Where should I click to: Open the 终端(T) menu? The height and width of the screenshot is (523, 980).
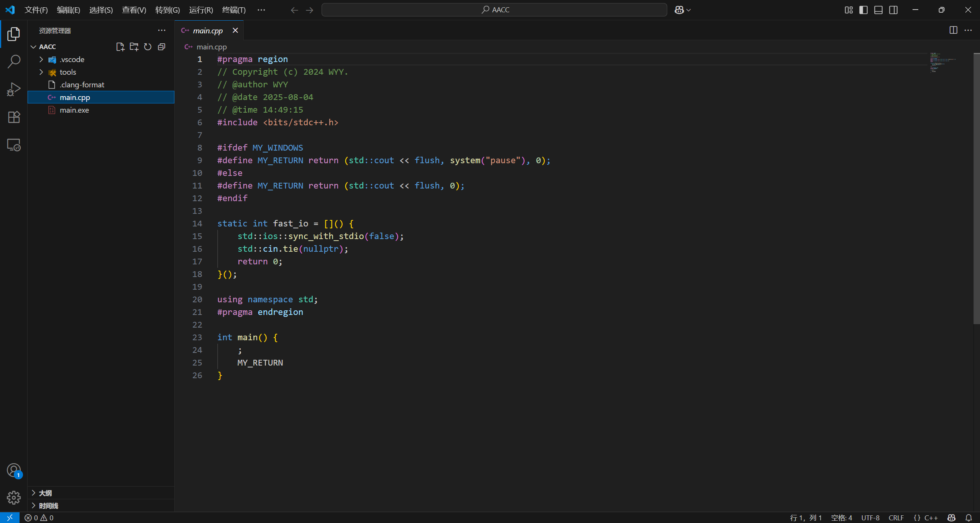pos(234,10)
